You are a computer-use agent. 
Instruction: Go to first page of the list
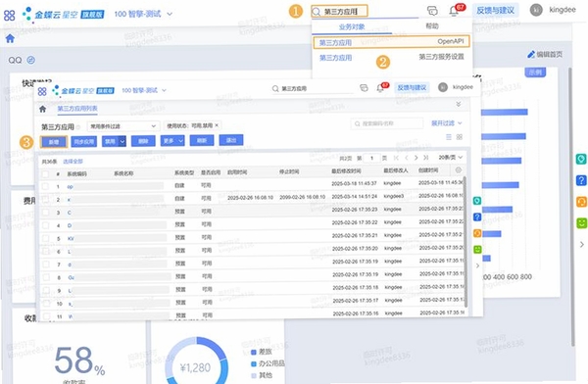[396, 158]
